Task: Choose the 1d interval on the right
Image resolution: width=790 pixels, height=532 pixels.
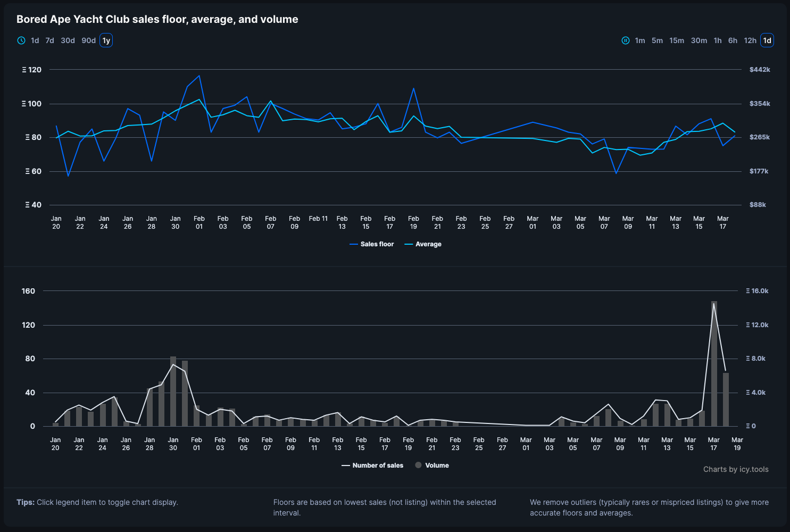Action: point(767,40)
